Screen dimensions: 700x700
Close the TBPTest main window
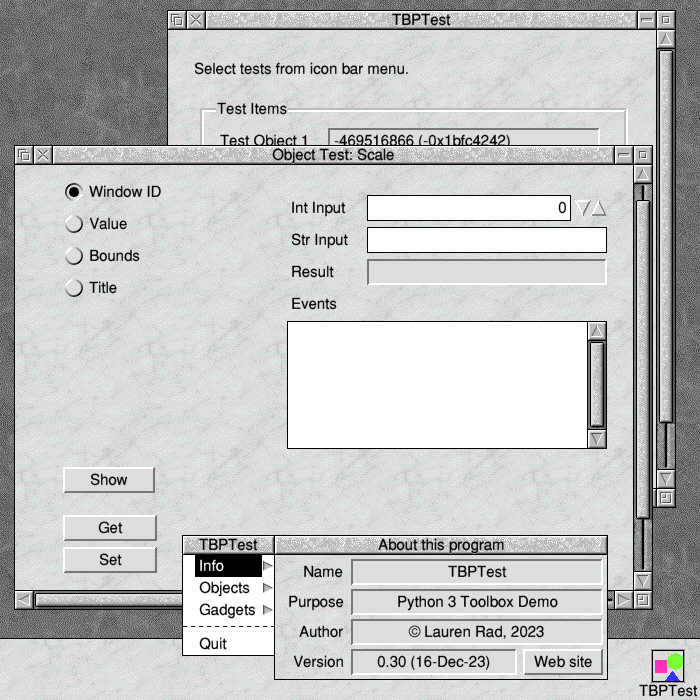tap(196, 20)
